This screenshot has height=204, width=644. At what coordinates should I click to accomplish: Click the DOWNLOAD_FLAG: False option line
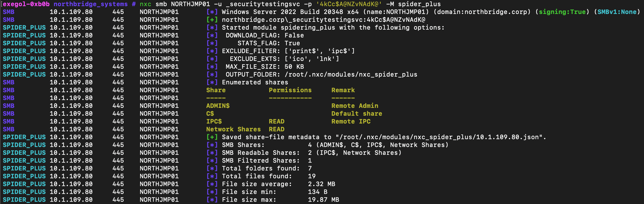pos(264,35)
